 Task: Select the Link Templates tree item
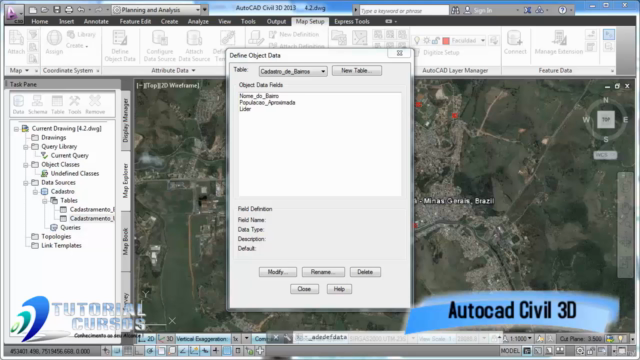pyautogui.click(x=61, y=245)
